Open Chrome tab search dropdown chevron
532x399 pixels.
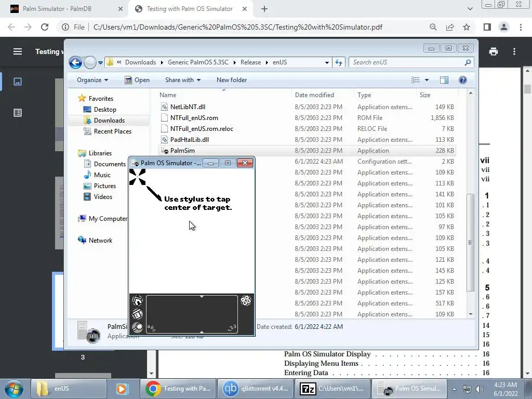(470, 9)
